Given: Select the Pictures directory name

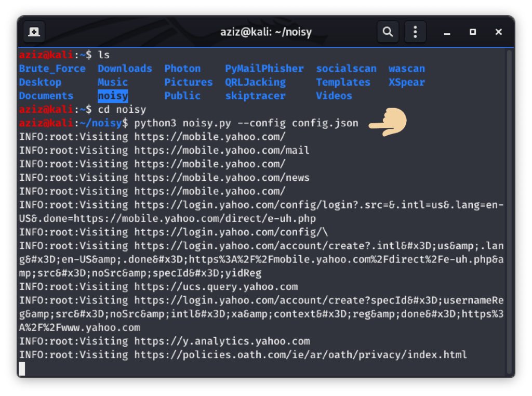Looking at the screenshot, I should pos(189,82).
